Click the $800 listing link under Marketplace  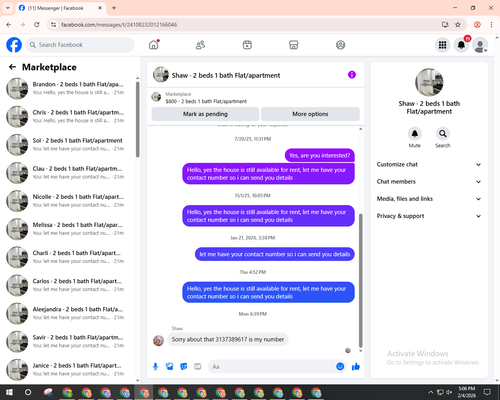pos(206,101)
